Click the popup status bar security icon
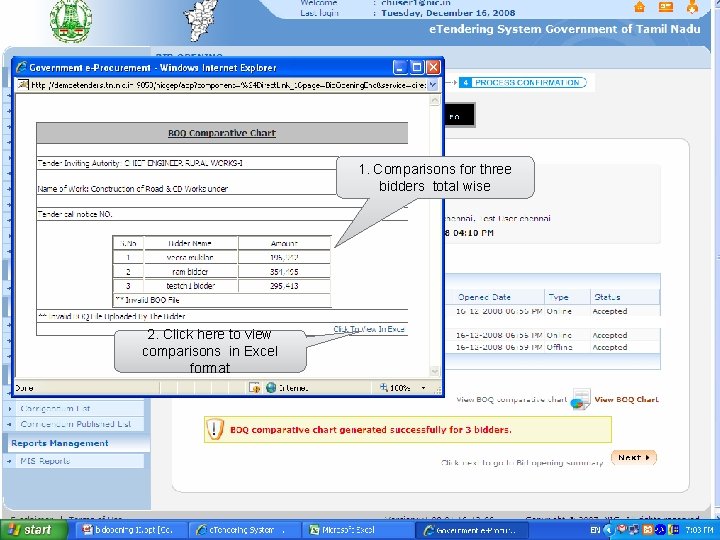Screen dimensions: 720x540 (254, 388)
